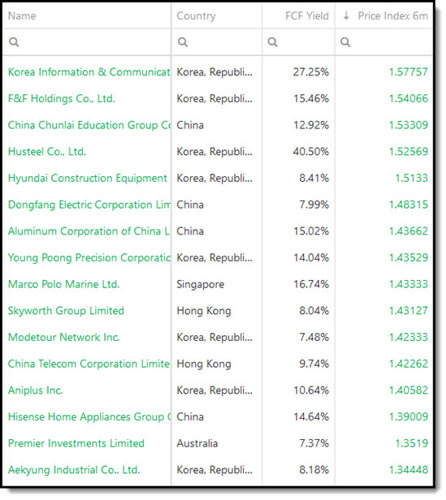Image resolution: width=446 pixels, height=500 pixels.
Task: Select the 1.57757 price index value
Action: 409,72
